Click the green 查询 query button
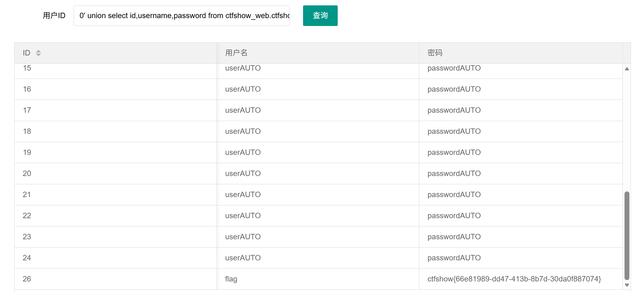The image size is (644, 292). (320, 16)
